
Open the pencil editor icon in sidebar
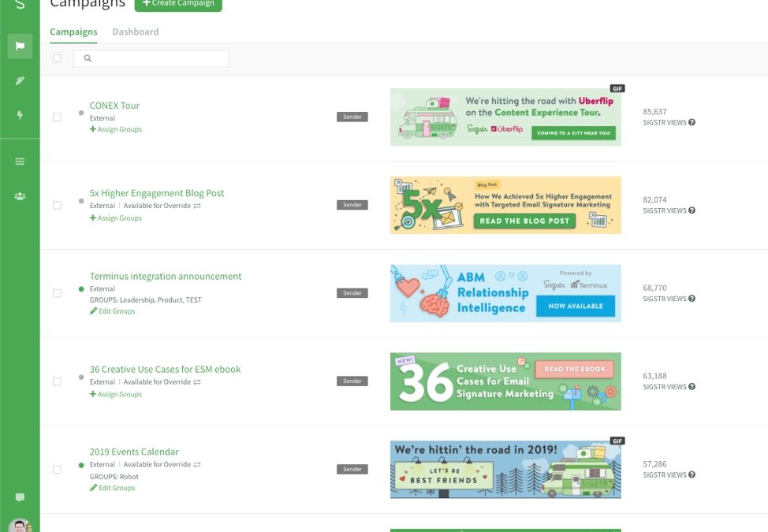20,80
